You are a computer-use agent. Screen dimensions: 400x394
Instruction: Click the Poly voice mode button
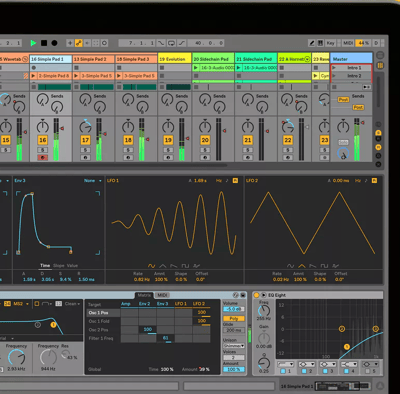point(234,319)
